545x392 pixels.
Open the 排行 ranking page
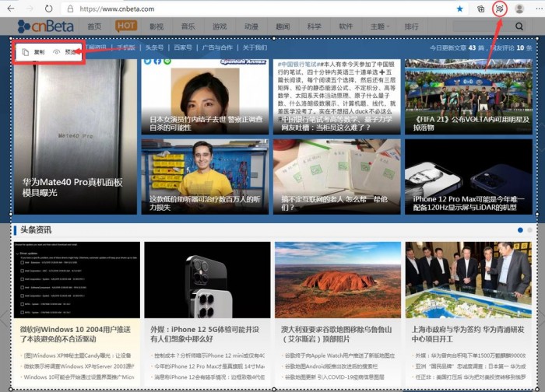(x=411, y=26)
